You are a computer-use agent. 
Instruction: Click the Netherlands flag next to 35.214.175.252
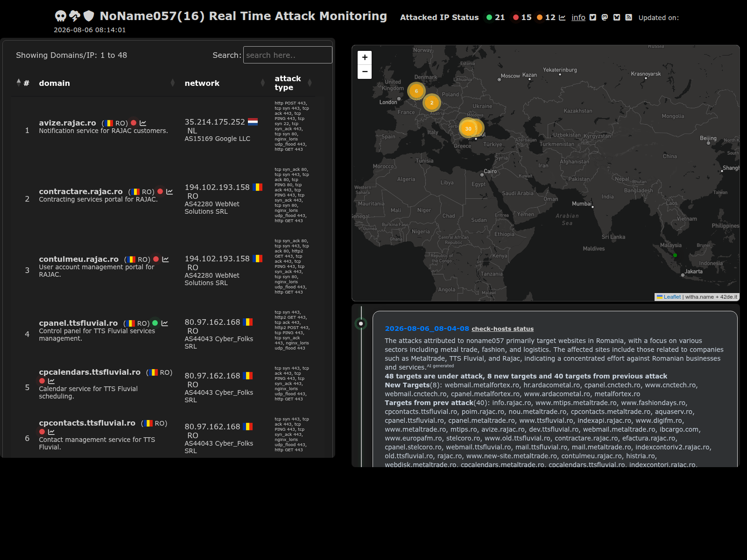pyautogui.click(x=253, y=122)
